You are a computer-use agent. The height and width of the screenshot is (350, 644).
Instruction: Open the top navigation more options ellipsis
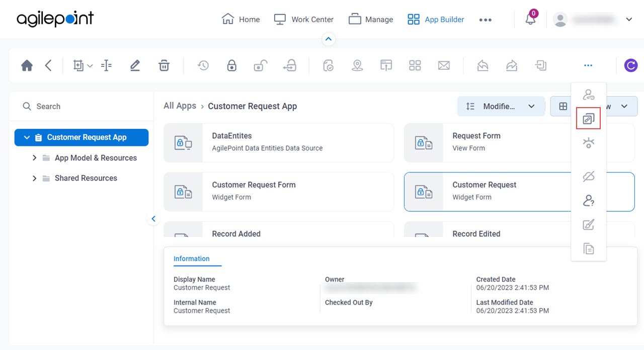click(485, 20)
